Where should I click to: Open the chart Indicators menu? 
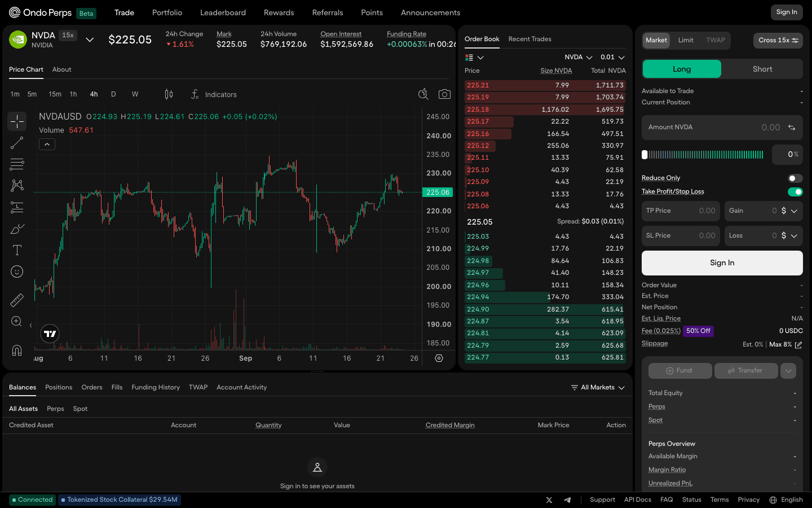tap(214, 94)
